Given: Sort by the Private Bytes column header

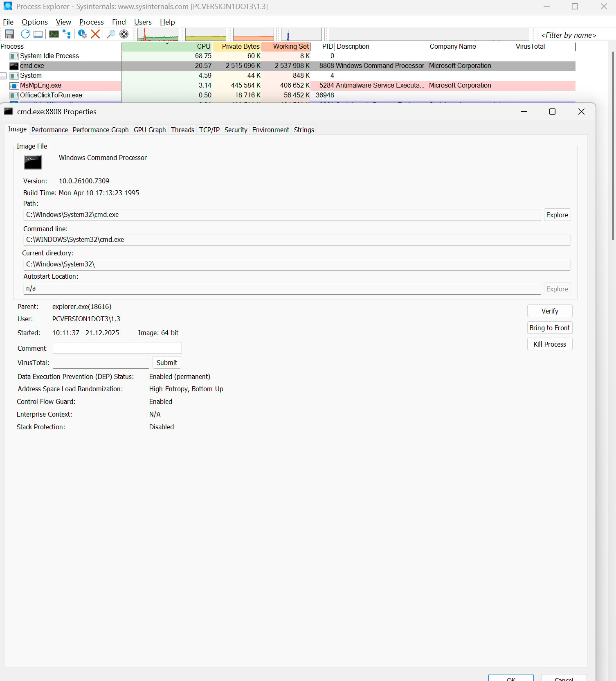Looking at the screenshot, I should pyautogui.click(x=237, y=47).
